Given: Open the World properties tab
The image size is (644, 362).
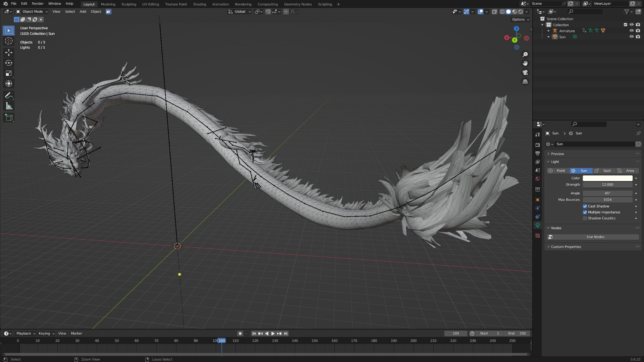Looking at the screenshot, I should [538, 179].
